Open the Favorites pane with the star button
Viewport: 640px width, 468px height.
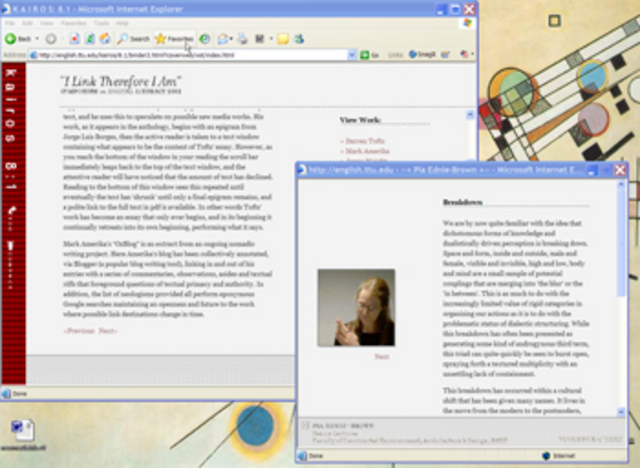click(174, 39)
